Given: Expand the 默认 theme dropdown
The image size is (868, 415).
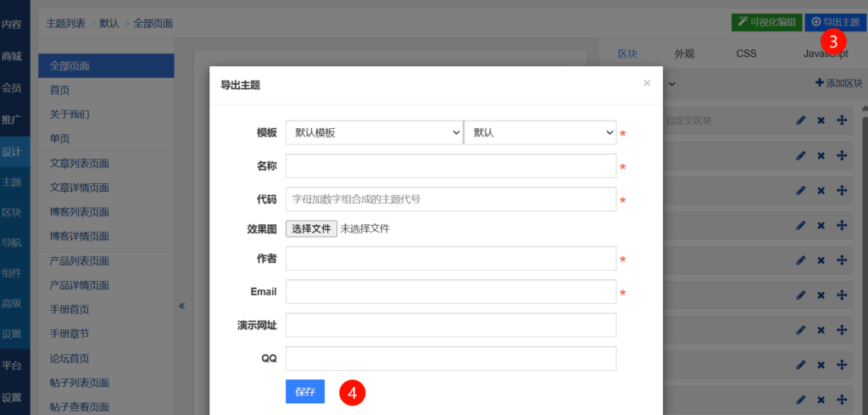Looking at the screenshot, I should click(x=540, y=133).
